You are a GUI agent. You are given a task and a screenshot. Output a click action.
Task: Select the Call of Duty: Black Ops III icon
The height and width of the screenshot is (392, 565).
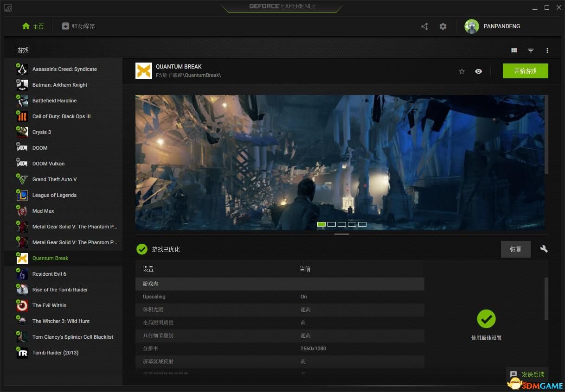22,116
